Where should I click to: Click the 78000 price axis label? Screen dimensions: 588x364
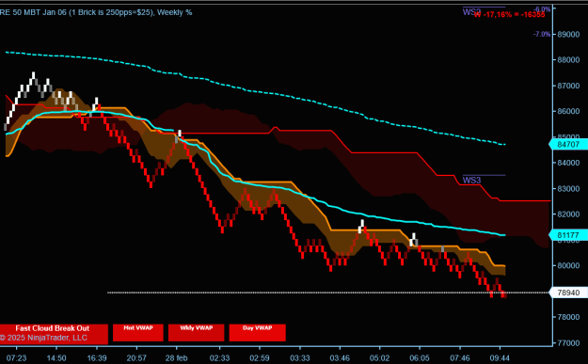(568, 317)
